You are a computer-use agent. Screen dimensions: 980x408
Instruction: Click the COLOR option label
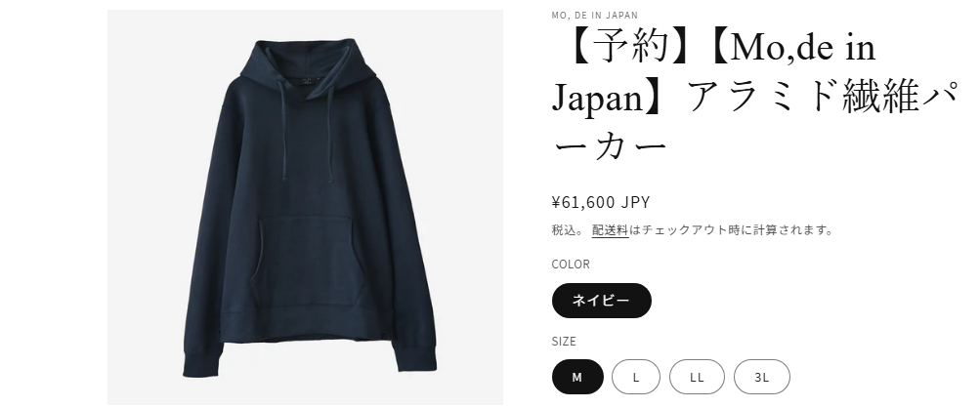coord(571,265)
